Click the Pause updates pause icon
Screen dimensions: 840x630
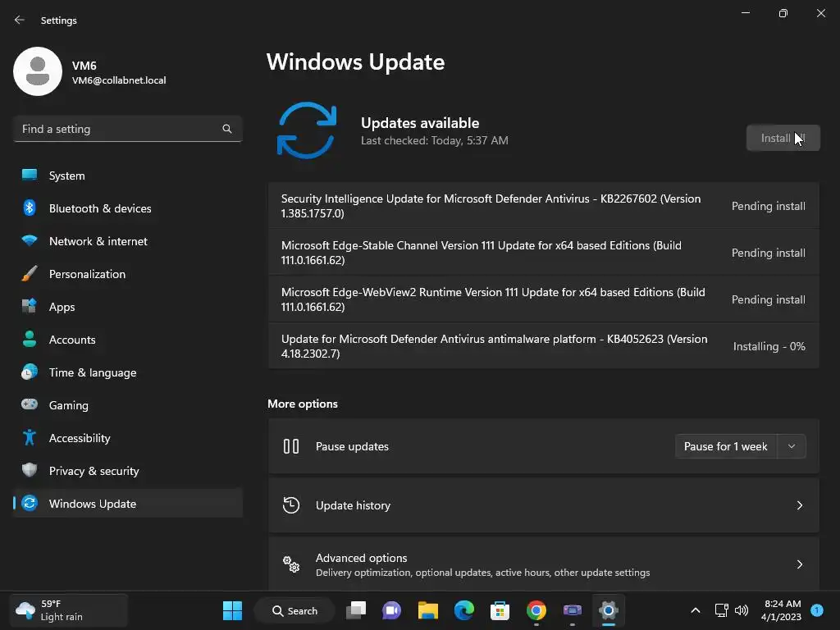tap(291, 446)
